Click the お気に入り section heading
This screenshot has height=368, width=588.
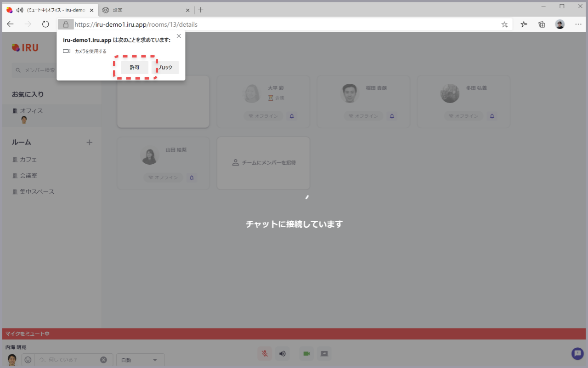(28, 94)
